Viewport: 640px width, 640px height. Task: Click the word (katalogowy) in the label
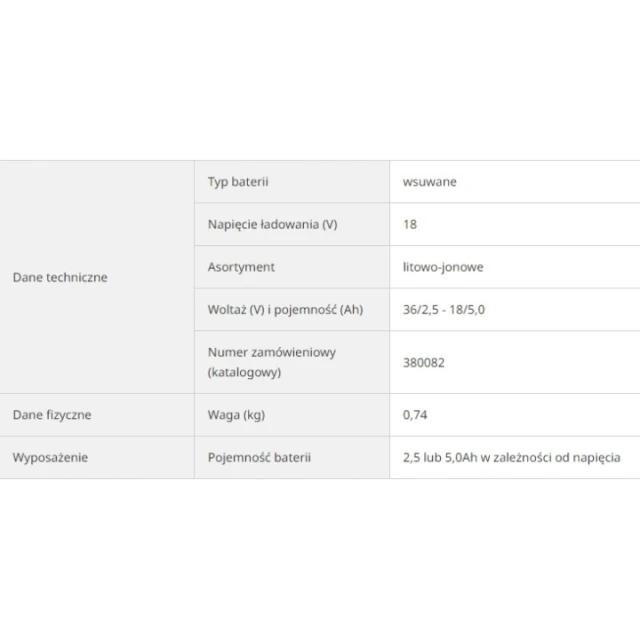[244, 372]
